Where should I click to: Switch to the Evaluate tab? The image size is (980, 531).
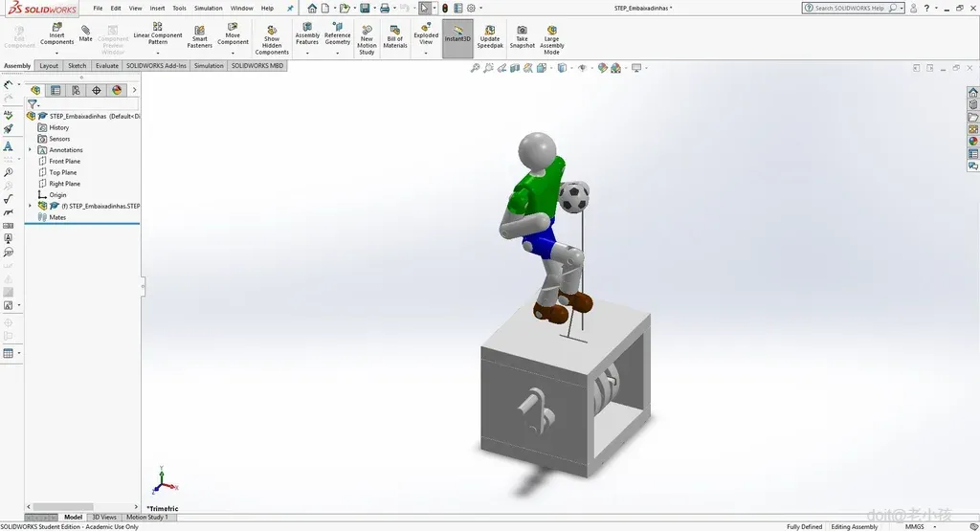point(107,66)
